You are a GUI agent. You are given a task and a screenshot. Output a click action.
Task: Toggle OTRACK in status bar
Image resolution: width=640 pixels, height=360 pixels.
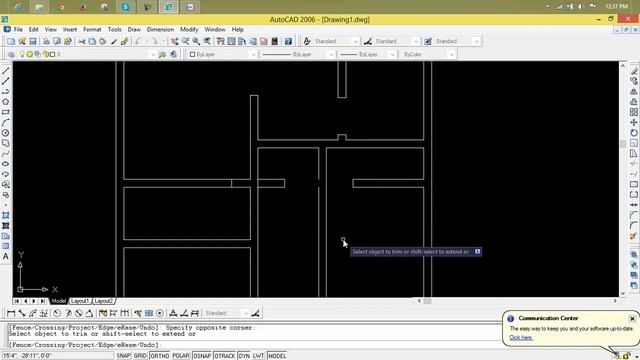(x=224, y=356)
